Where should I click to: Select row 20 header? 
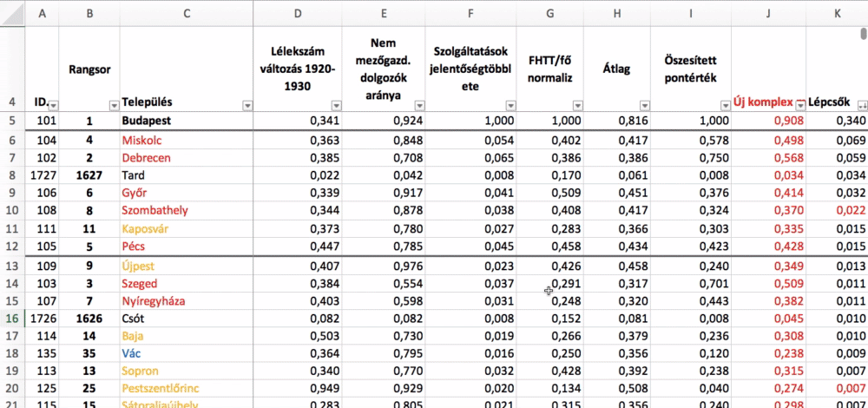13,389
